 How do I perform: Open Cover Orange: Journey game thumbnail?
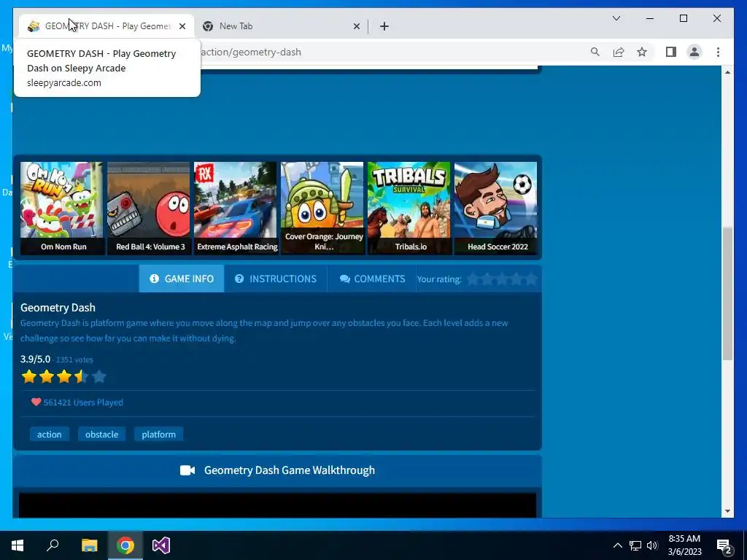pyautogui.click(x=322, y=208)
